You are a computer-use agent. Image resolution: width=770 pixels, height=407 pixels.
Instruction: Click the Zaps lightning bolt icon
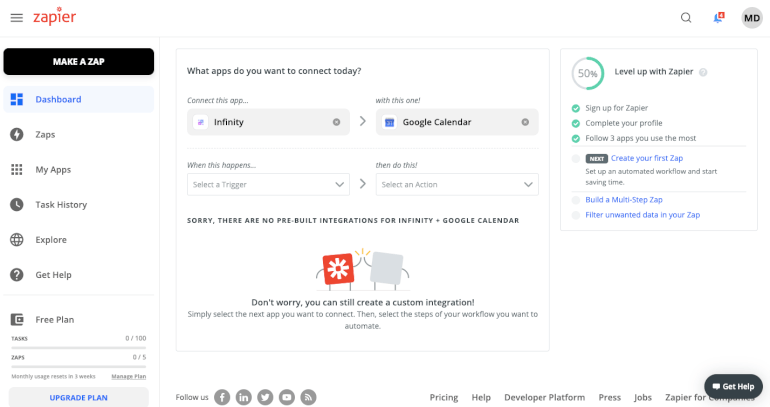17,135
